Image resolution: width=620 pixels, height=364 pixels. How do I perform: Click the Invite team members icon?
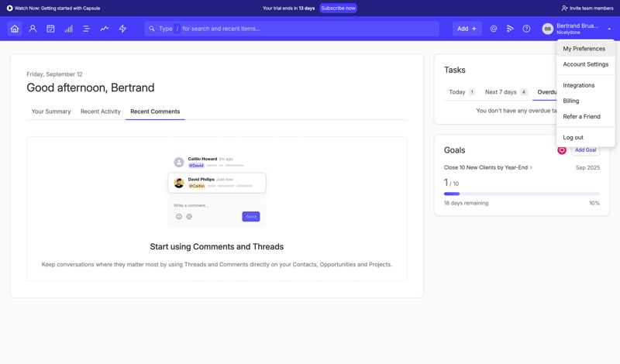(x=565, y=8)
